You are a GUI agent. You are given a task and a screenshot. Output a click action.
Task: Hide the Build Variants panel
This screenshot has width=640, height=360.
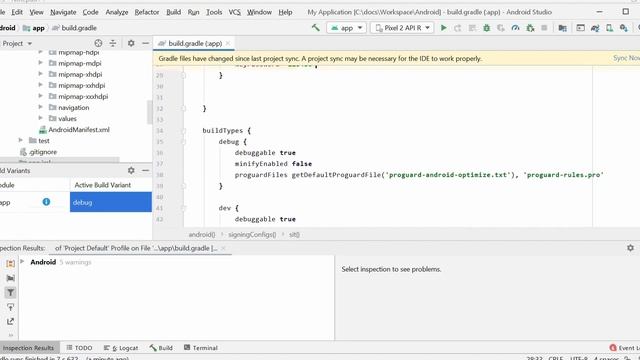click(x=145, y=170)
